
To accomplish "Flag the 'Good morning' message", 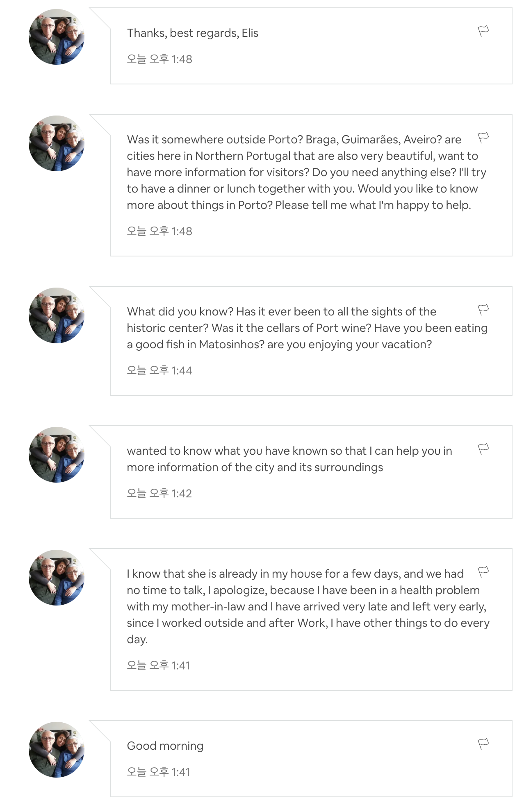I will 483,744.
